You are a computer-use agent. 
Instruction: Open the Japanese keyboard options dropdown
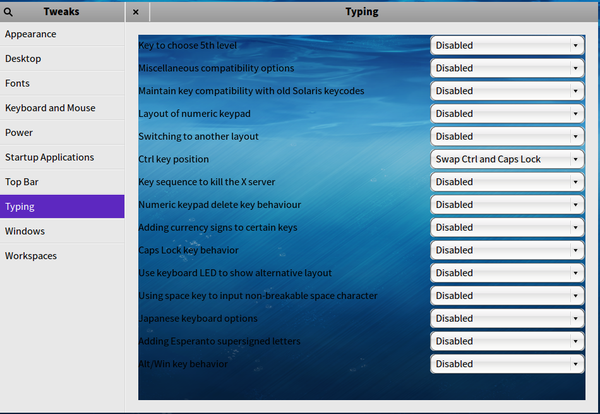click(x=507, y=318)
